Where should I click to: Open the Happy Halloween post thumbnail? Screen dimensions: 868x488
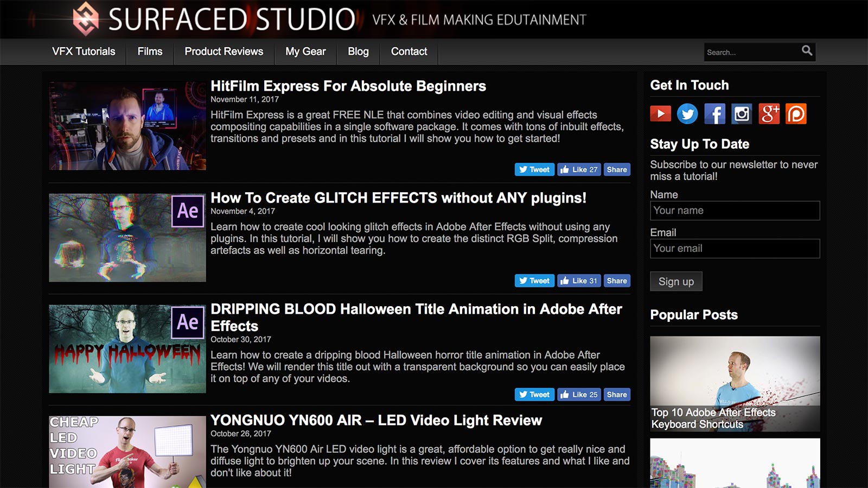pos(127,349)
